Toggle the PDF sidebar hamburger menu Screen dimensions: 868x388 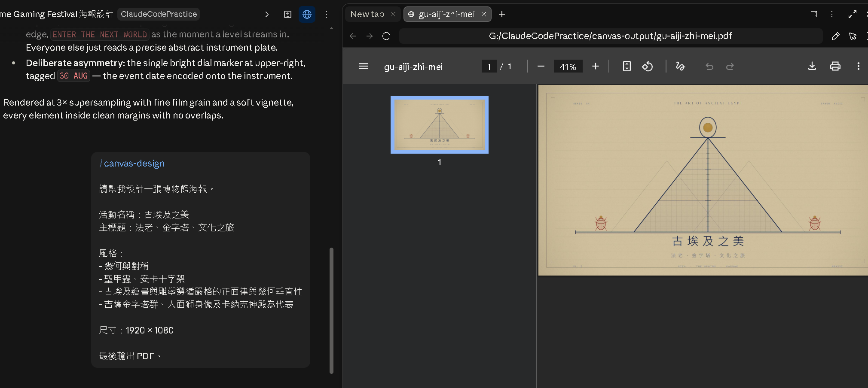click(364, 66)
